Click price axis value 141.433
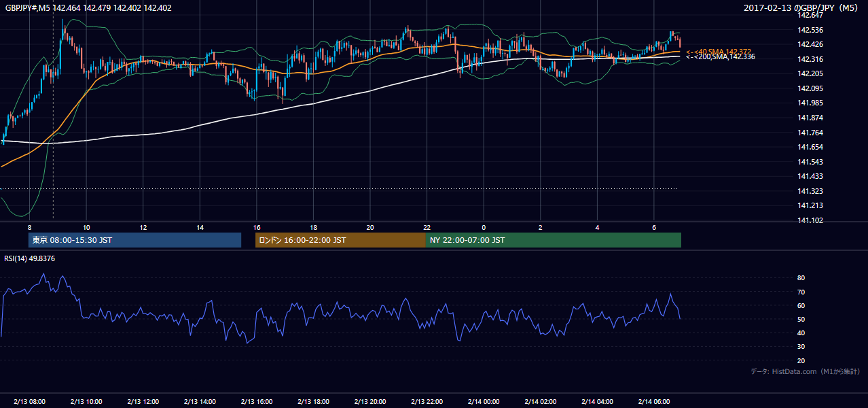Screen dimensions: 868x408 click(x=810, y=176)
